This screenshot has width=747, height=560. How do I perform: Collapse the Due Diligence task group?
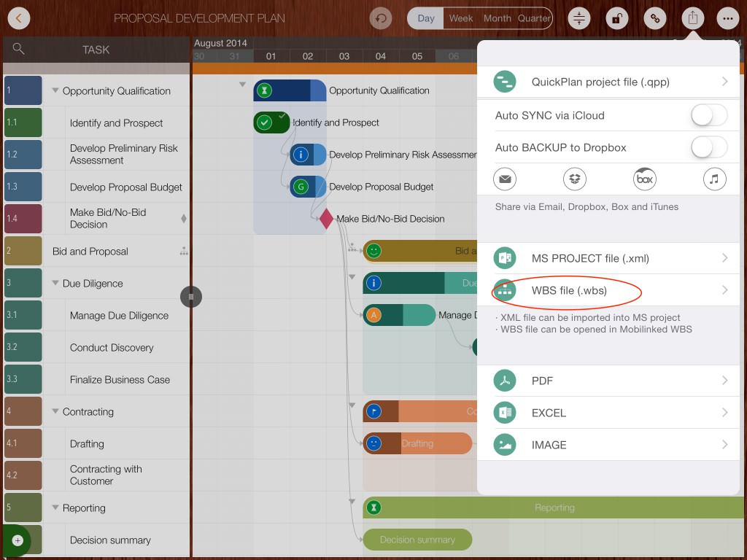55,284
